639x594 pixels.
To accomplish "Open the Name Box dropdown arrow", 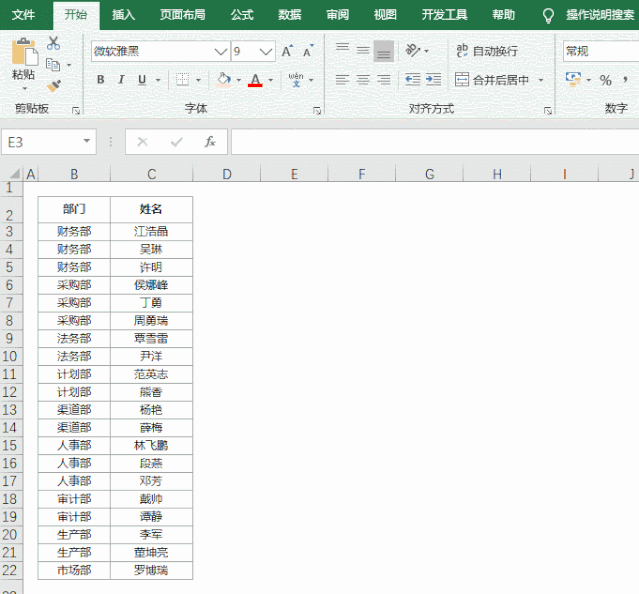I will click(86, 141).
